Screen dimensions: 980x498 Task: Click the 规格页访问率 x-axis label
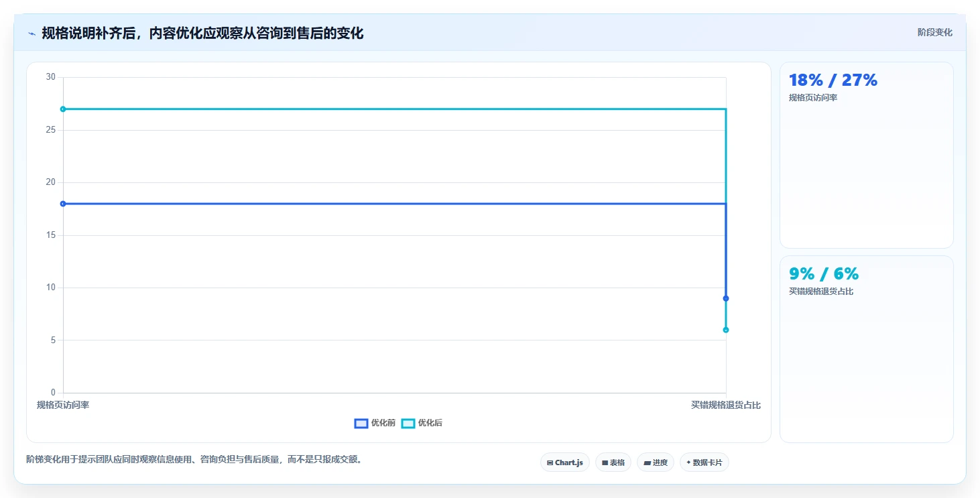coord(63,405)
